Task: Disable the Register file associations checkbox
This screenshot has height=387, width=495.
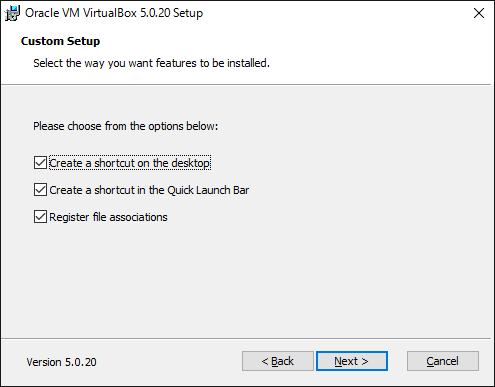Action: coord(40,217)
